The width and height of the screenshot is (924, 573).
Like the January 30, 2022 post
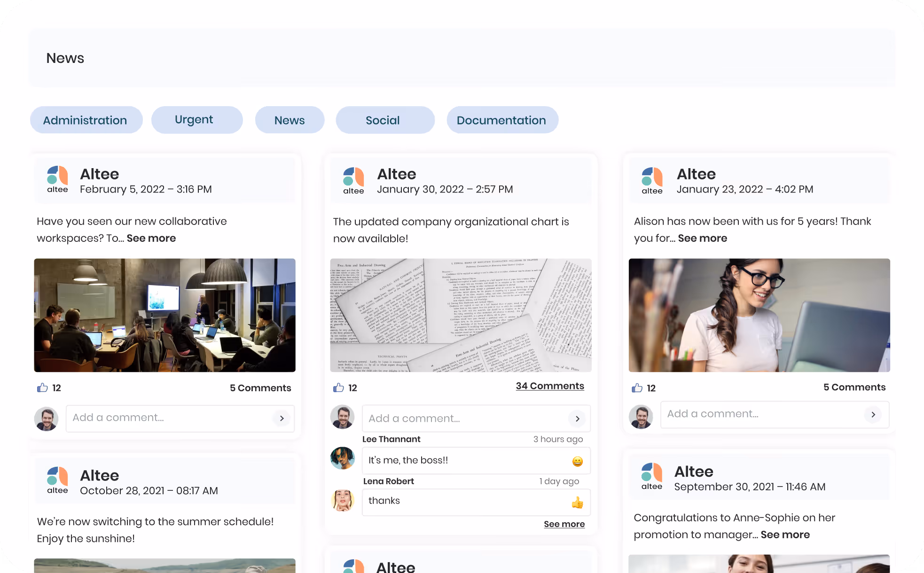tap(338, 387)
